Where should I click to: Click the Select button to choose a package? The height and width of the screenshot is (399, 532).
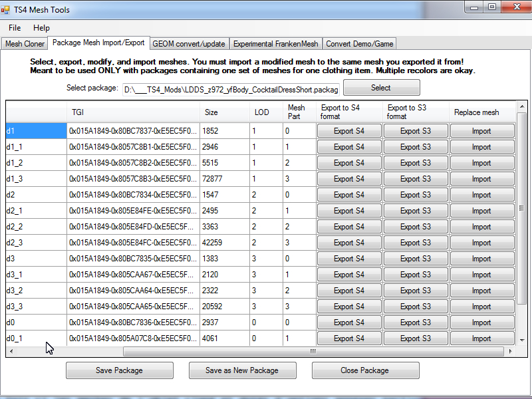(381, 88)
